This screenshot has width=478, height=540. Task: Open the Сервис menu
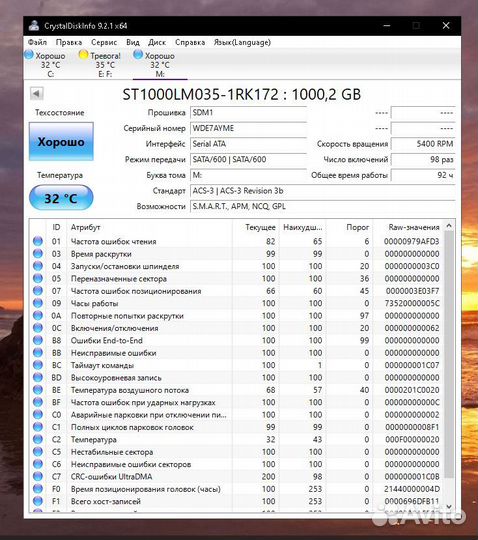(104, 42)
